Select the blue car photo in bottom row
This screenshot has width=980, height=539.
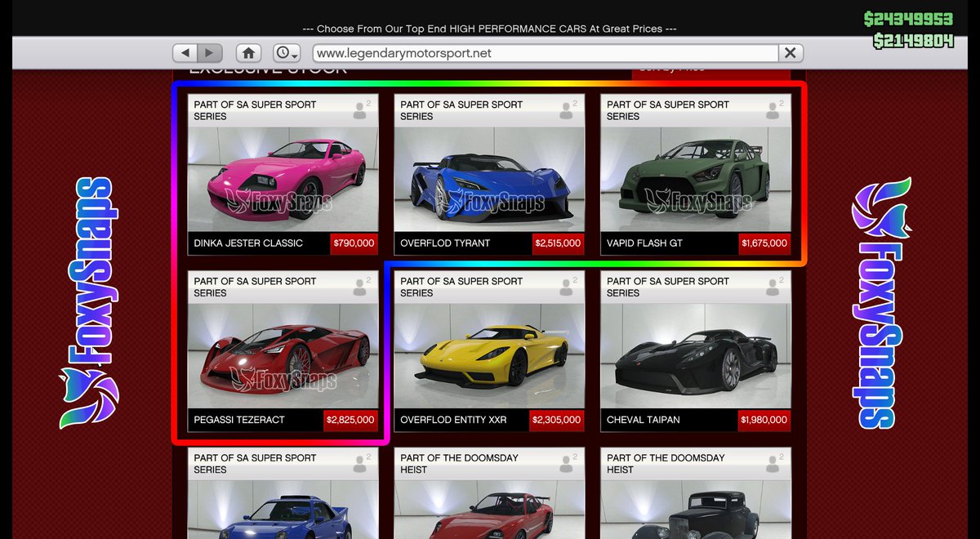click(x=283, y=509)
